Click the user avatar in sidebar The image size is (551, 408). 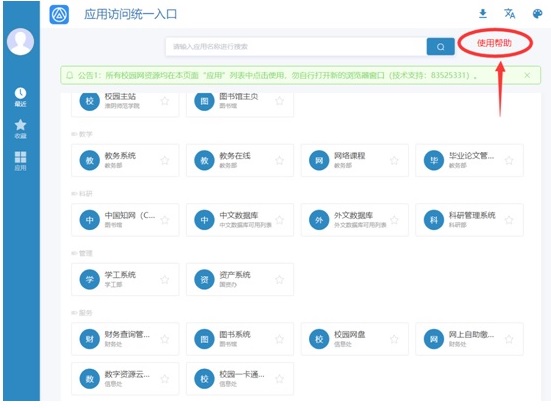[x=20, y=42]
